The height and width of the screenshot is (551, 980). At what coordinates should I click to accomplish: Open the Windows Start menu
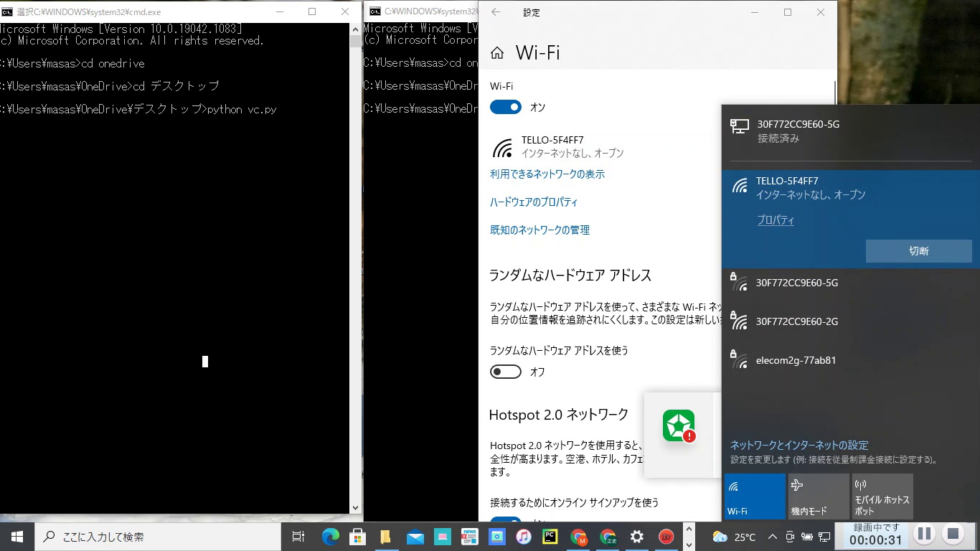[x=17, y=537]
